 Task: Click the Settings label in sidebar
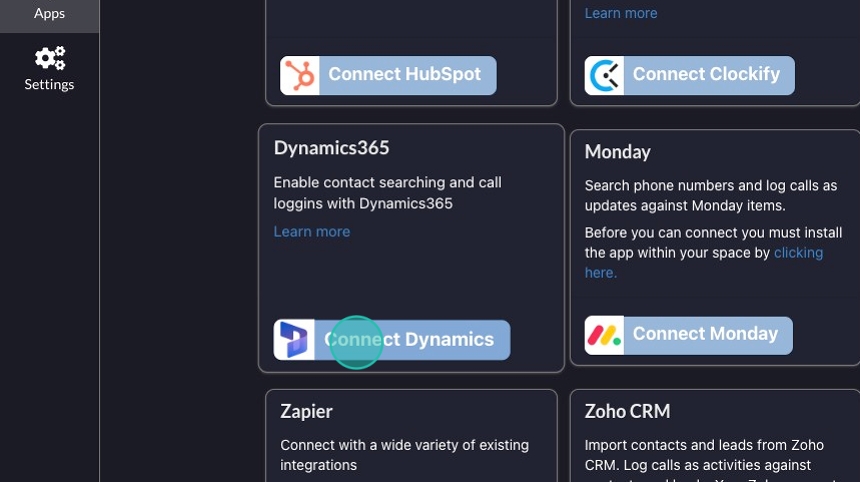(x=49, y=84)
